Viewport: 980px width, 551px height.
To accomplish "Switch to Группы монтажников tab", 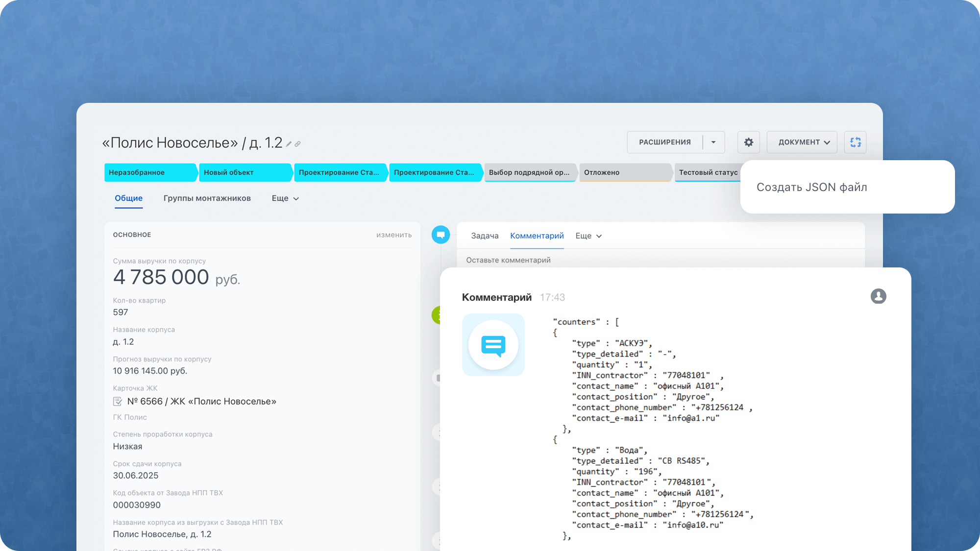I will tap(207, 198).
